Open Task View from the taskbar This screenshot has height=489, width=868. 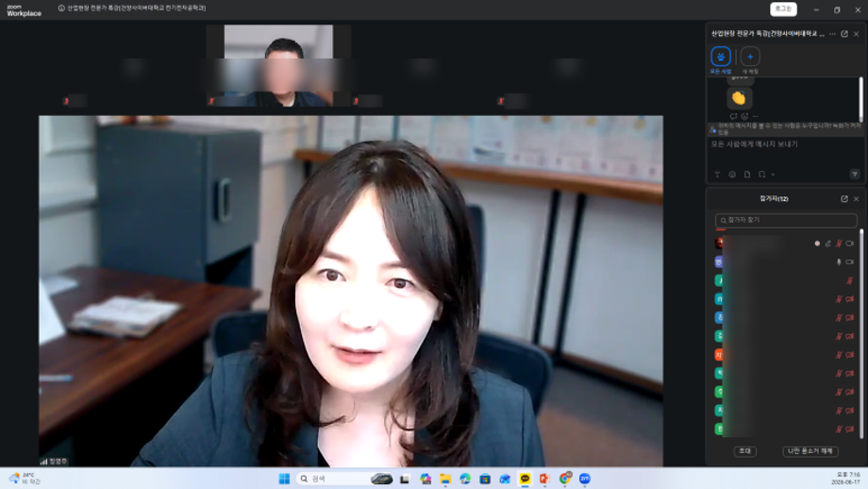click(x=405, y=479)
